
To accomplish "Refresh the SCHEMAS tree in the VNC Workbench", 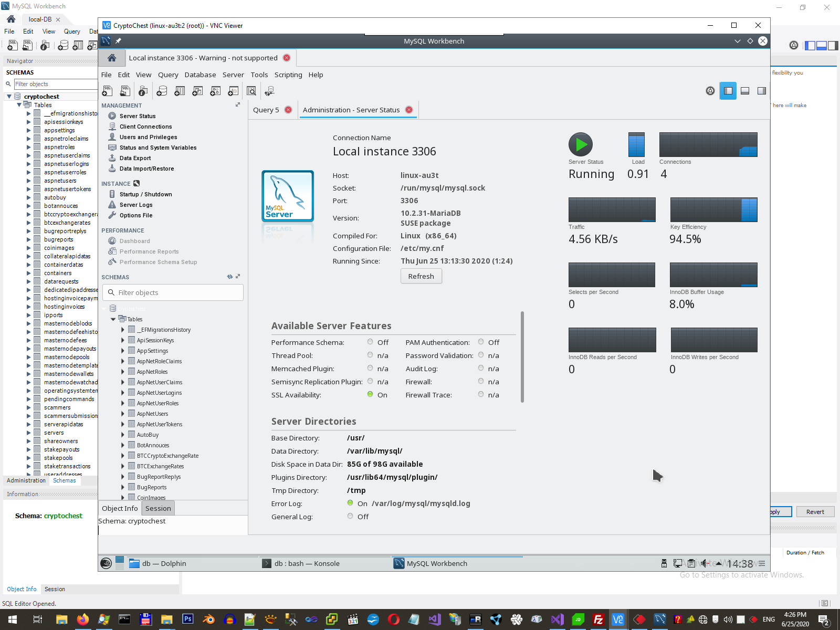I will [x=229, y=277].
